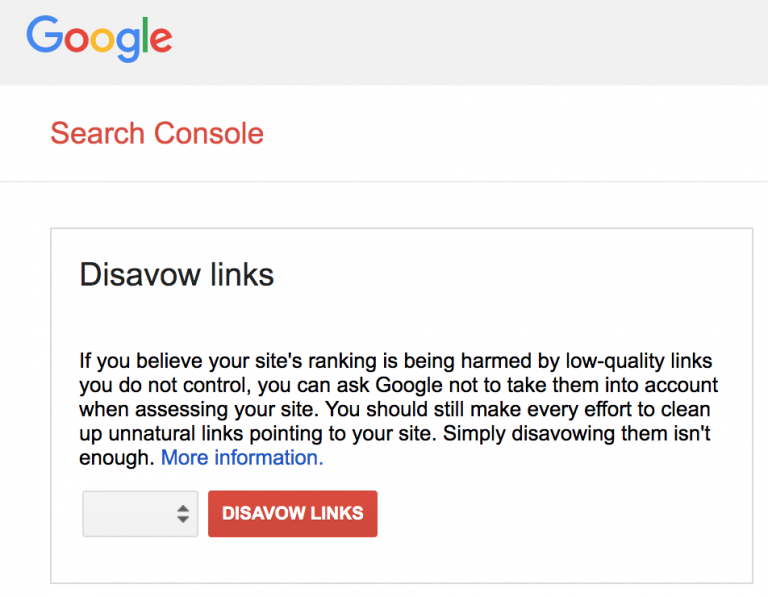768x597 pixels.
Task: Click the word Console in the title
Action: tap(209, 133)
